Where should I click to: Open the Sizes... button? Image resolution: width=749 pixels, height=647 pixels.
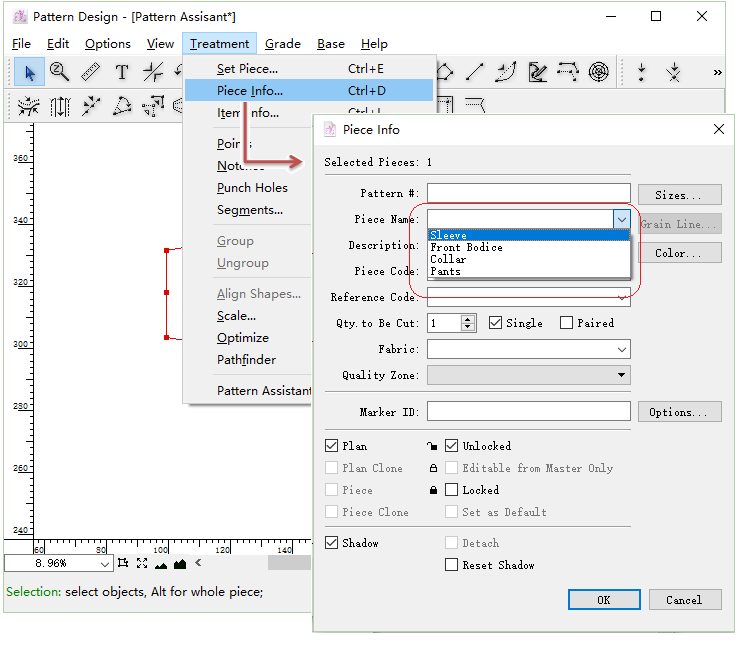pyautogui.click(x=680, y=195)
